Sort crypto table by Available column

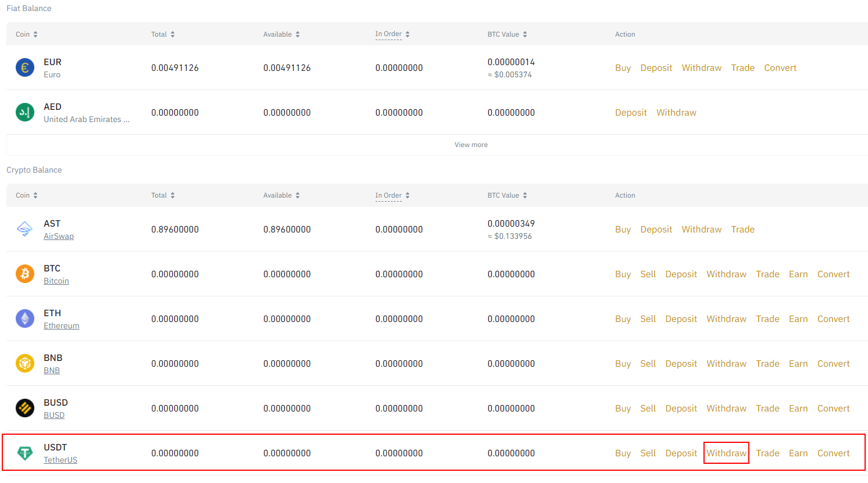pyautogui.click(x=281, y=195)
